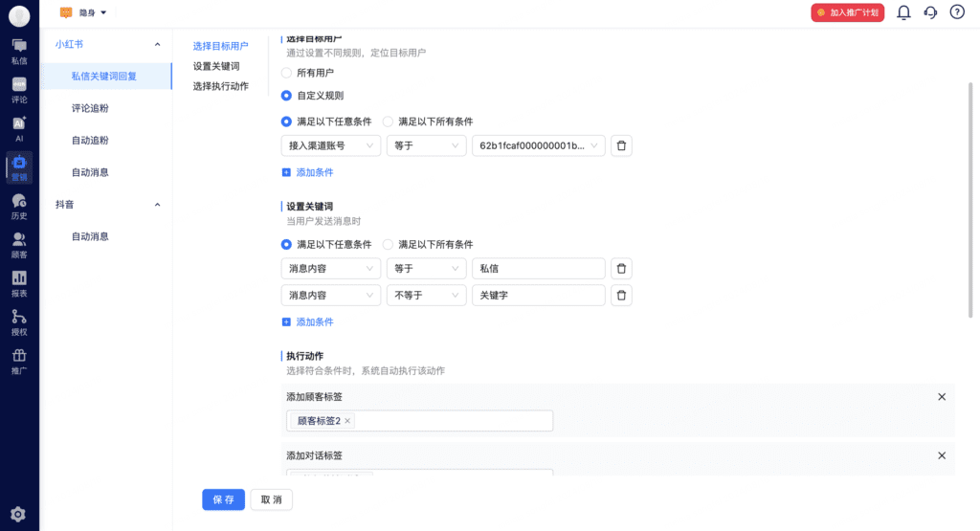The width and height of the screenshot is (980, 531).
Task: Open 消息内容 dropdown in the 关键字 row
Action: [330, 296]
